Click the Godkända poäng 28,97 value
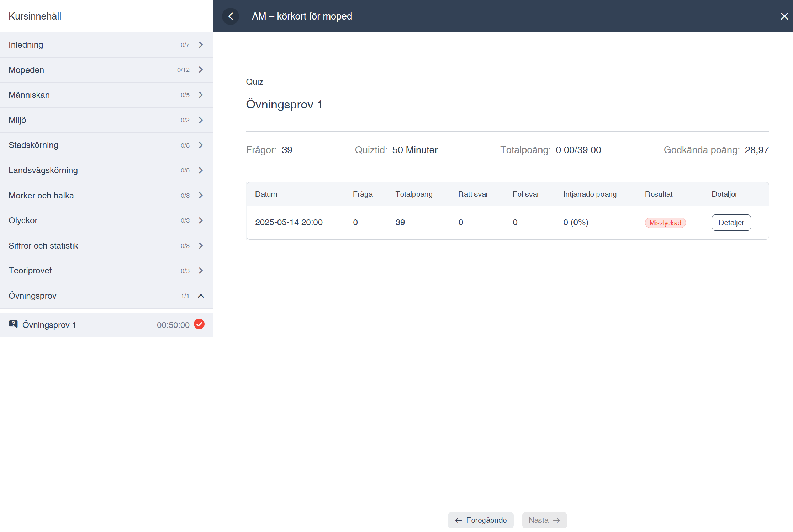The width and height of the screenshot is (793, 532). [x=757, y=150]
